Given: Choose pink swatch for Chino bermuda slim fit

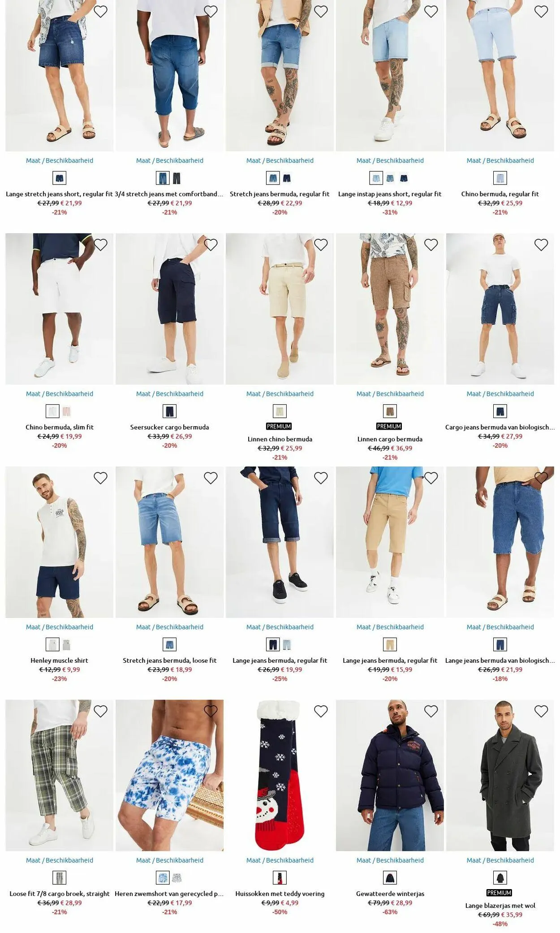Looking at the screenshot, I should (x=66, y=411).
